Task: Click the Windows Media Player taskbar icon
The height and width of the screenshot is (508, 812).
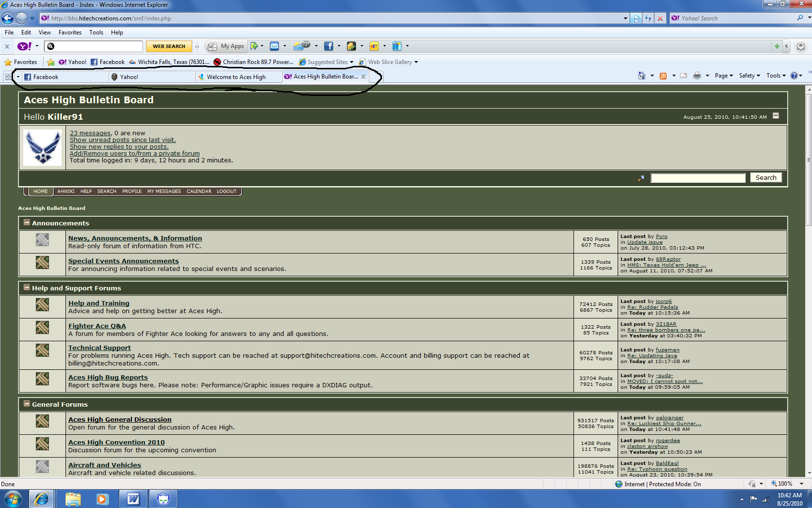Action: [102, 499]
